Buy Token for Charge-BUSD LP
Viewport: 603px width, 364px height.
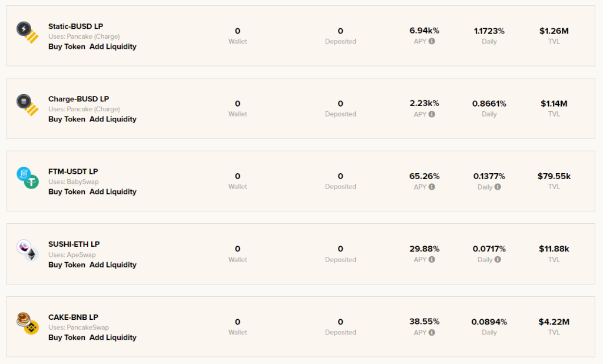point(67,120)
